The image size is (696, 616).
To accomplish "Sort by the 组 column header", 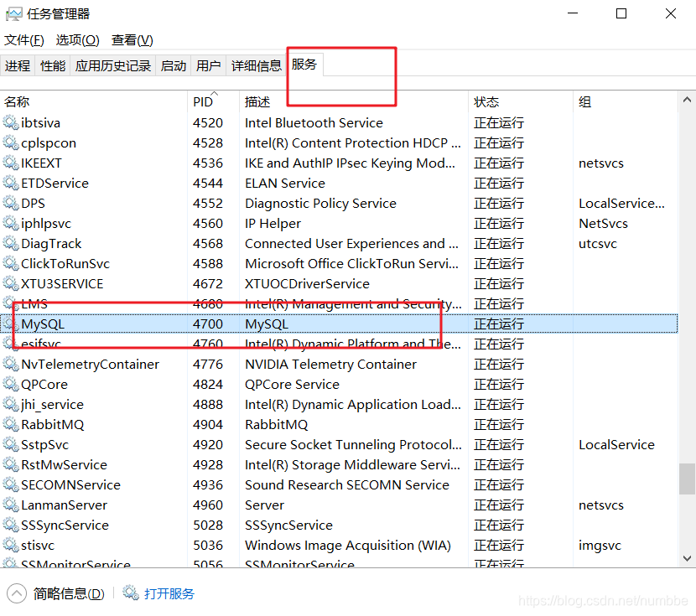I will 626,102.
